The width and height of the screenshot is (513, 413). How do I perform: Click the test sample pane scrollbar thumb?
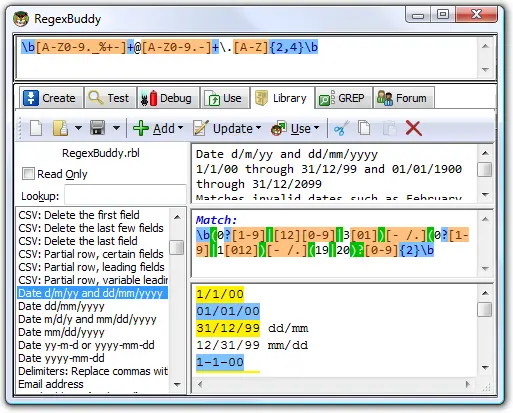485,309
